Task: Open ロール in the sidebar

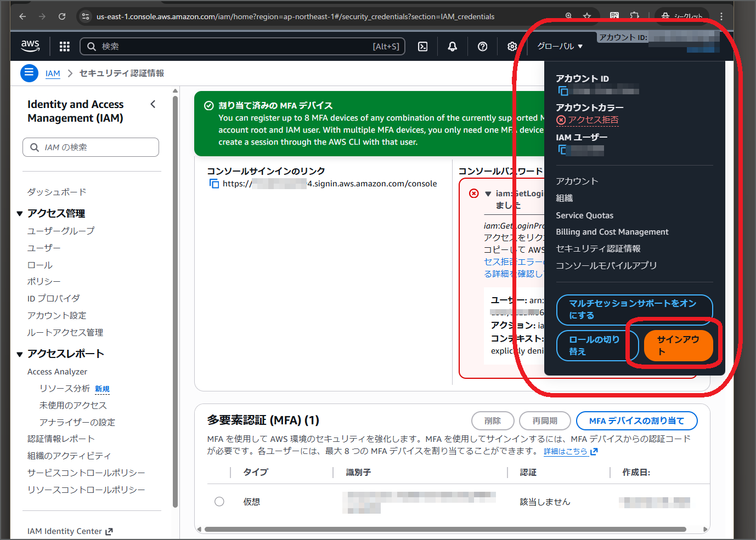Action: [x=40, y=265]
